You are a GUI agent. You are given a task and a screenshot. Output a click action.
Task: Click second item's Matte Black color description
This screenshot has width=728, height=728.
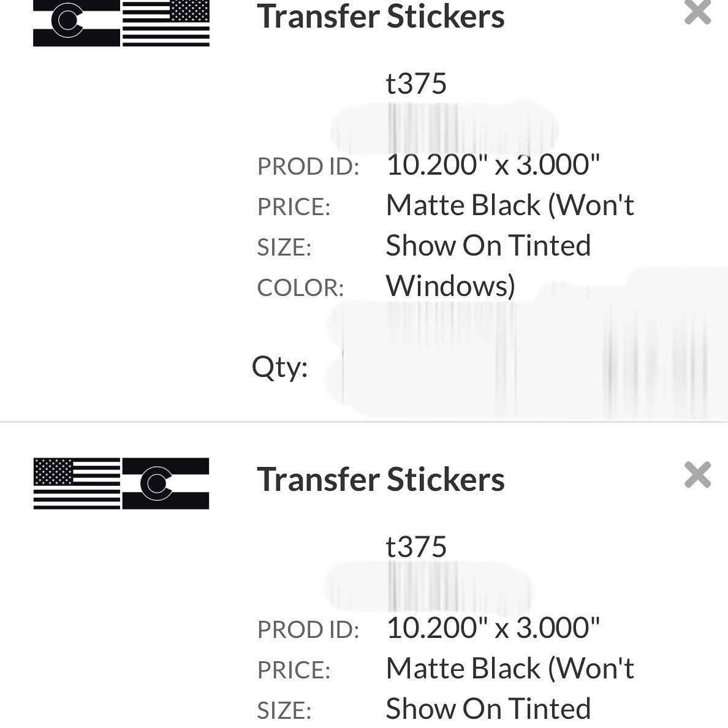[x=510, y=688]
